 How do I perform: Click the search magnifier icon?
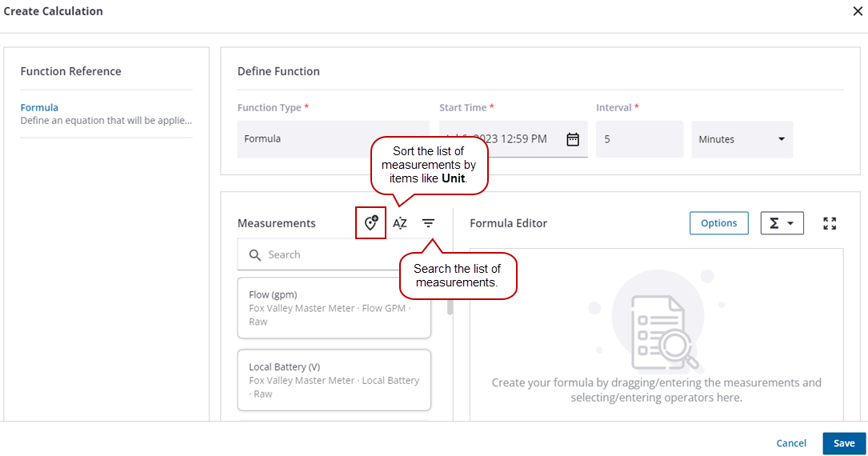[255, 255]
